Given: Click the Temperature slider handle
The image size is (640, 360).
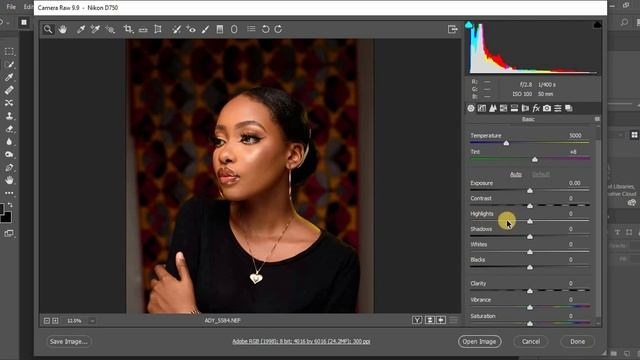Looking at the screenshot, I should click(x=506, y=143).
